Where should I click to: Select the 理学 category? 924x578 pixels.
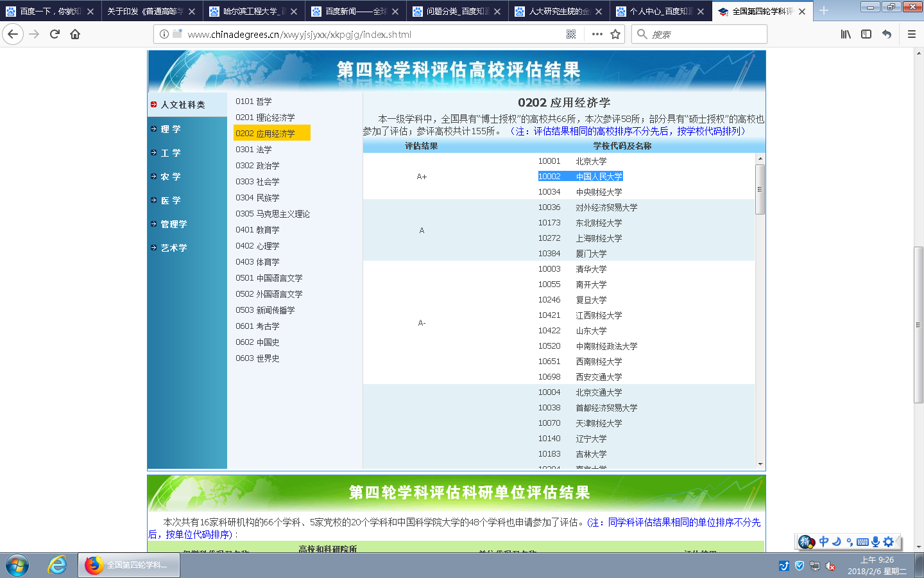[x=171, y=129]
